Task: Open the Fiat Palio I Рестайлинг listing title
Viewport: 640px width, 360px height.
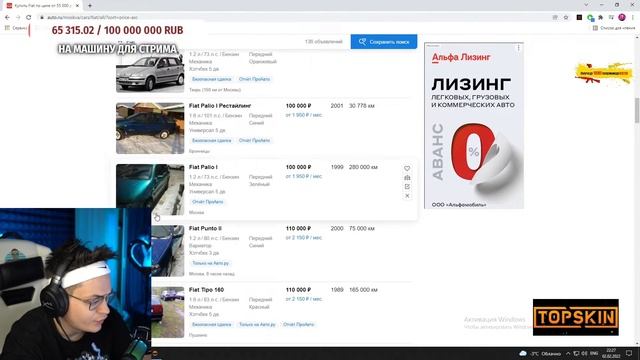Action: 220,106
